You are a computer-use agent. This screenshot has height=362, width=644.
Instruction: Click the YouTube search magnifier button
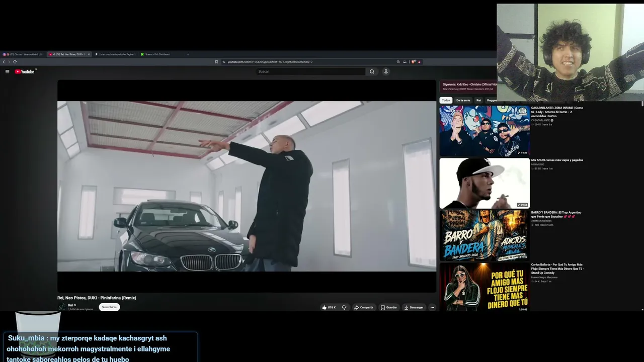tap(372, 71)
